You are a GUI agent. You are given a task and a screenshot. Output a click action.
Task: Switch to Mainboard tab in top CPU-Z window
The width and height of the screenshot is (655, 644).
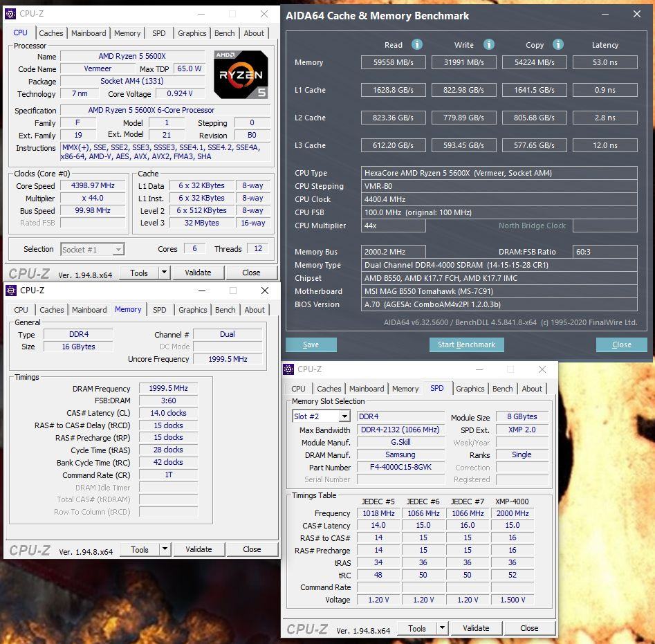click(89, 33)
